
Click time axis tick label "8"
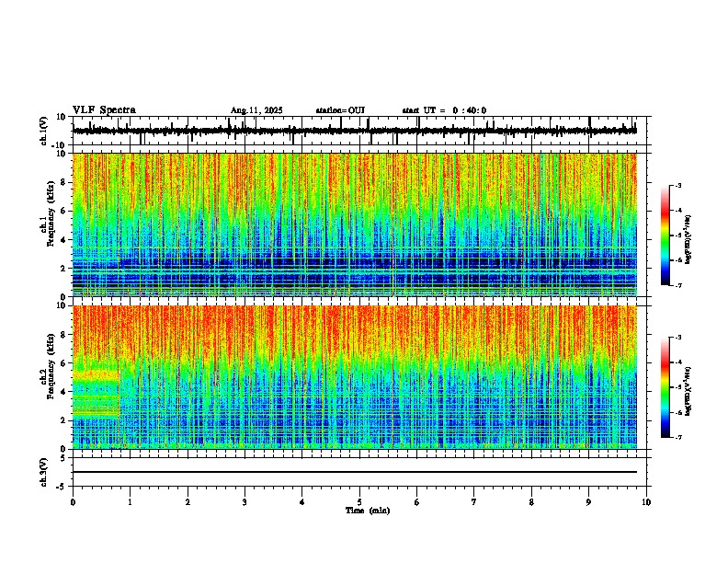[x=531, y=502]
